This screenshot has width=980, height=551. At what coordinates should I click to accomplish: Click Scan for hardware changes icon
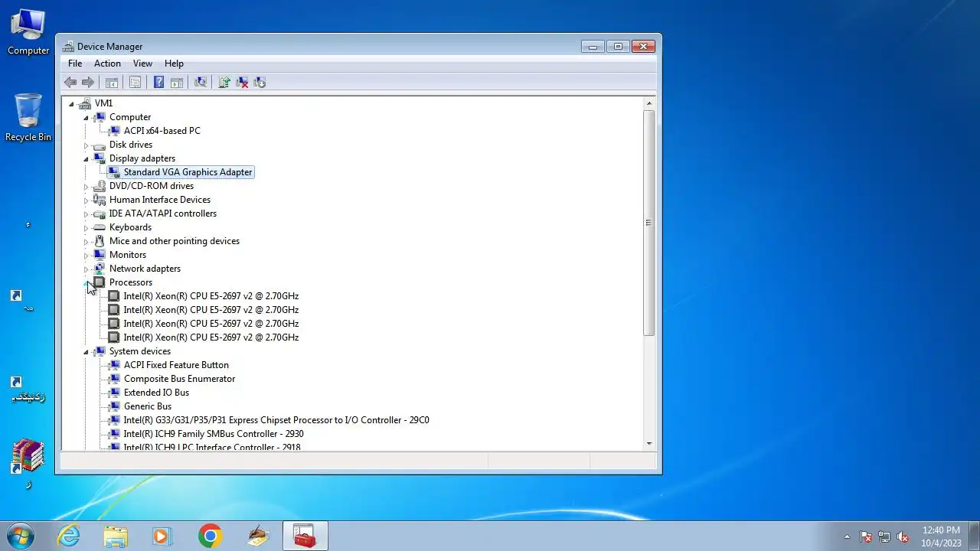tap(200, 82)
